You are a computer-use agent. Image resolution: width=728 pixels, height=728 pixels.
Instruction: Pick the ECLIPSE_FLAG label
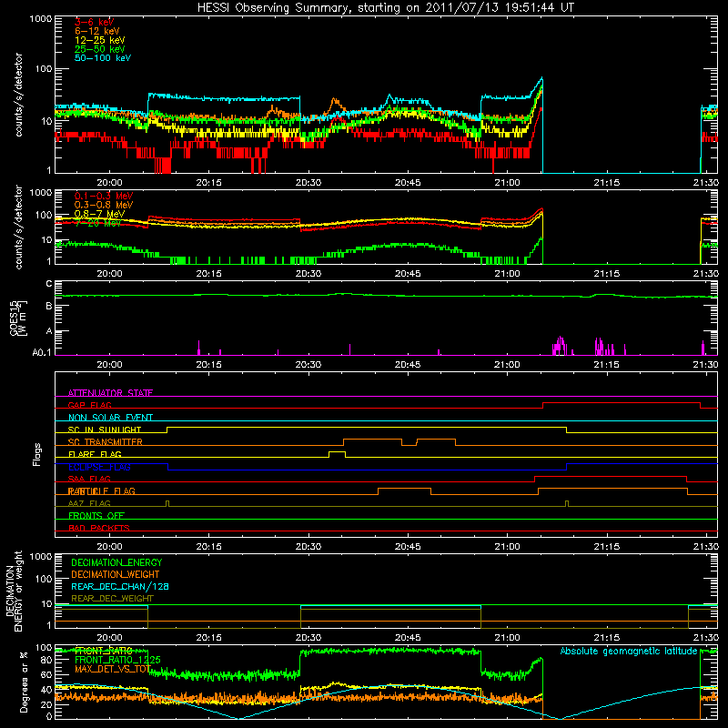pos(99,467)
